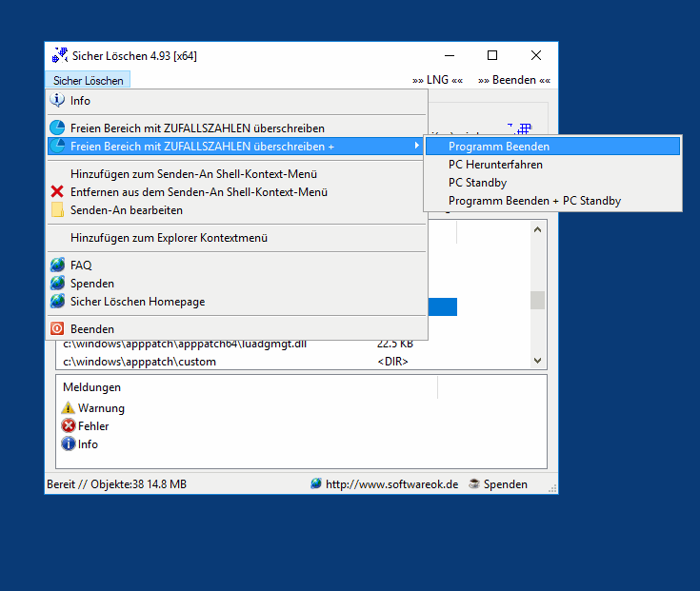Screen dimensions: 700x591
Task: Click the Info bubble icon in menu
Action: 57,100
